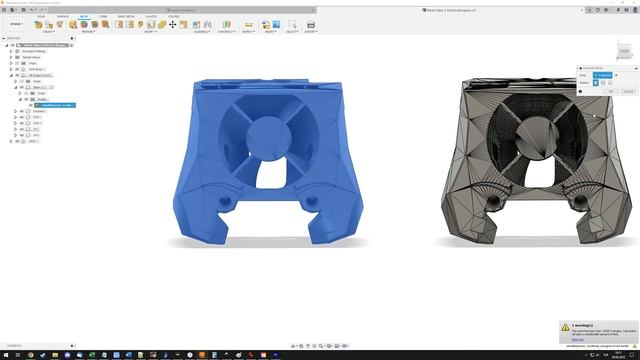640x360 pixels.
Task: Click the ViewCube in the viewport corner
Action: click(x=624, y=51)
